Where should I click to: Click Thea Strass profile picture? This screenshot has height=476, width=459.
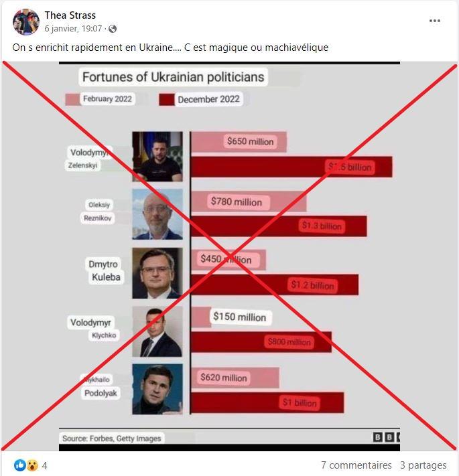pos(26,21)
